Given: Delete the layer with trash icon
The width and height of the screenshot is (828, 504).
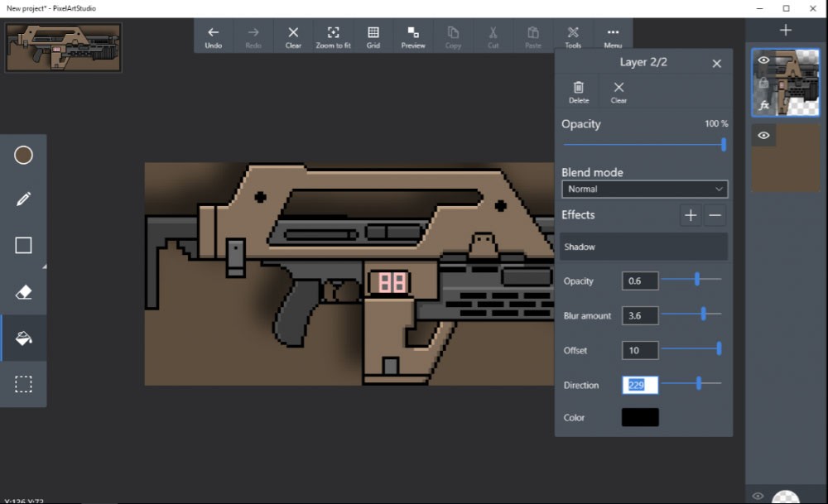Looking at the screenshot, I should click(x=579, y=92).
